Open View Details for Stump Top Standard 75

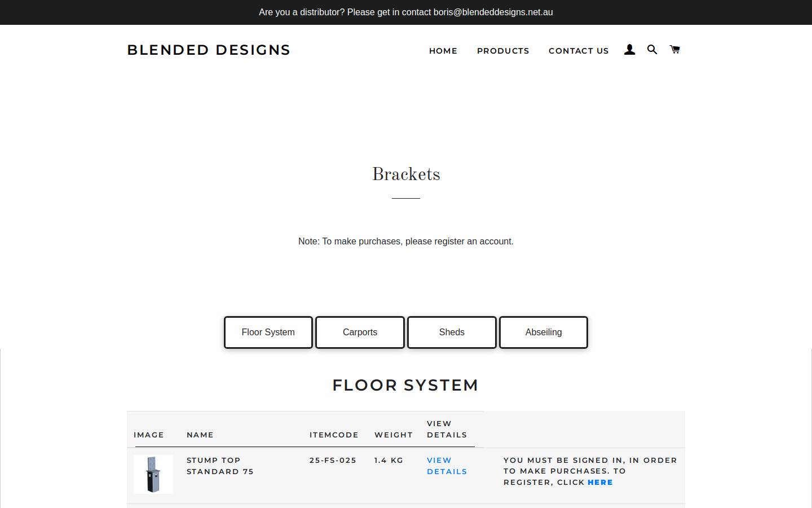(x=447, y=466)
